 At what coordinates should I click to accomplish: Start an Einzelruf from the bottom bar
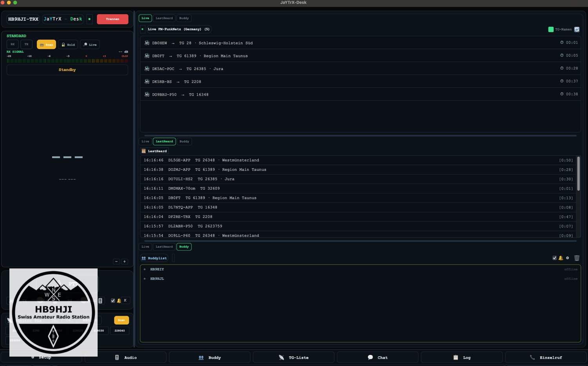click(546, 357)
